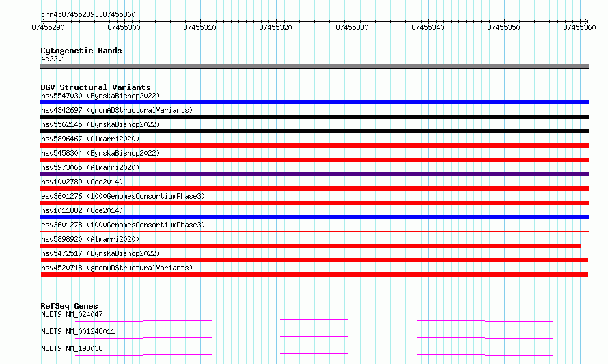Screen dimensions: 608x364
Task: Select the red bar under nsv5472517
Action: [314, 260]
